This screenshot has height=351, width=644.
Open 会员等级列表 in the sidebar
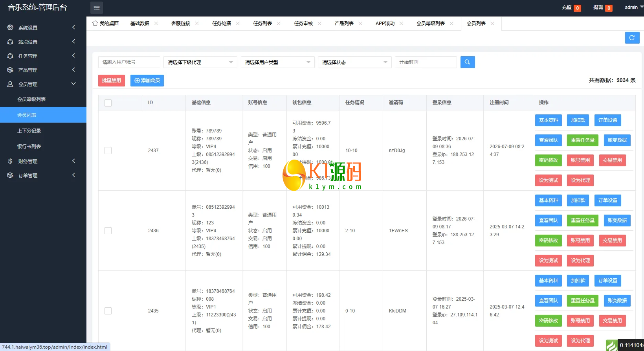(x=43, y=99)
